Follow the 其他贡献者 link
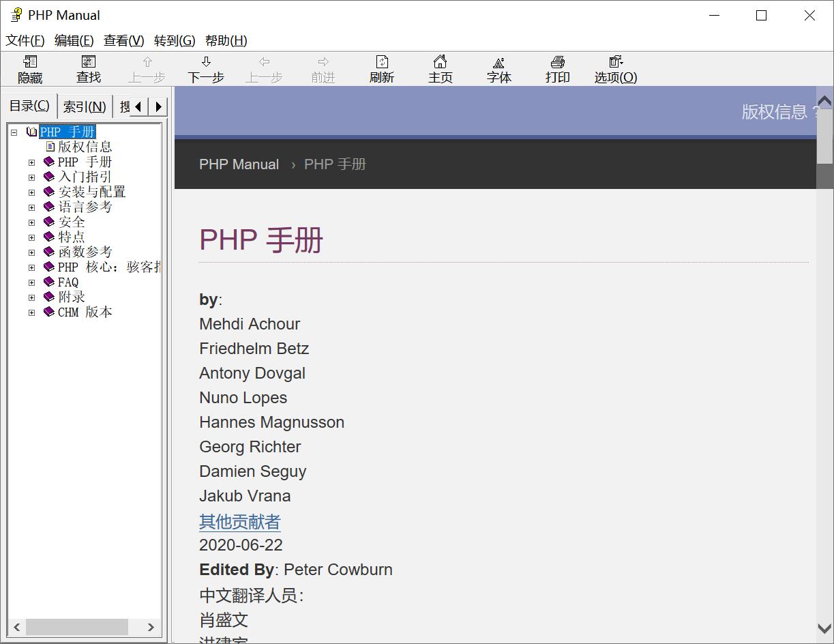This screenshot has height=644, width=834. point(239,521)
